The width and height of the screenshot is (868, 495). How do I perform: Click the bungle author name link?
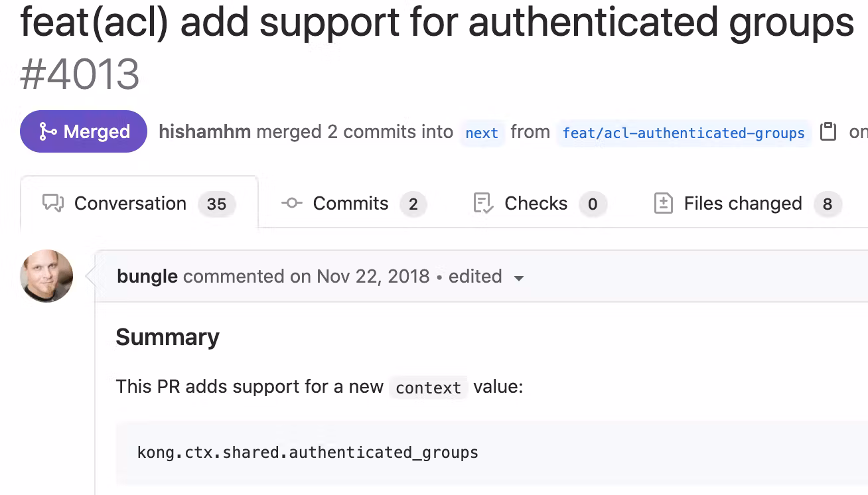click(x=147, y=276)
